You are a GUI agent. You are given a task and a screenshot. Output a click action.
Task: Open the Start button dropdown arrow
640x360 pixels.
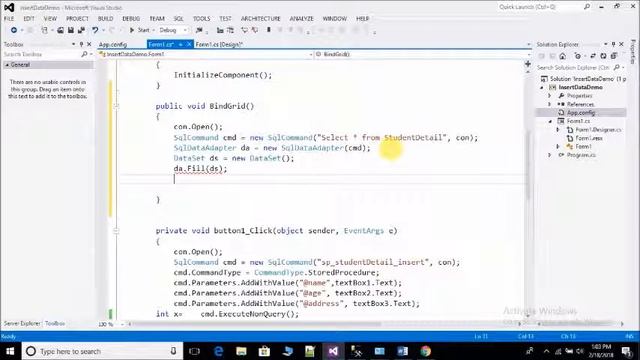click(154, 30)
